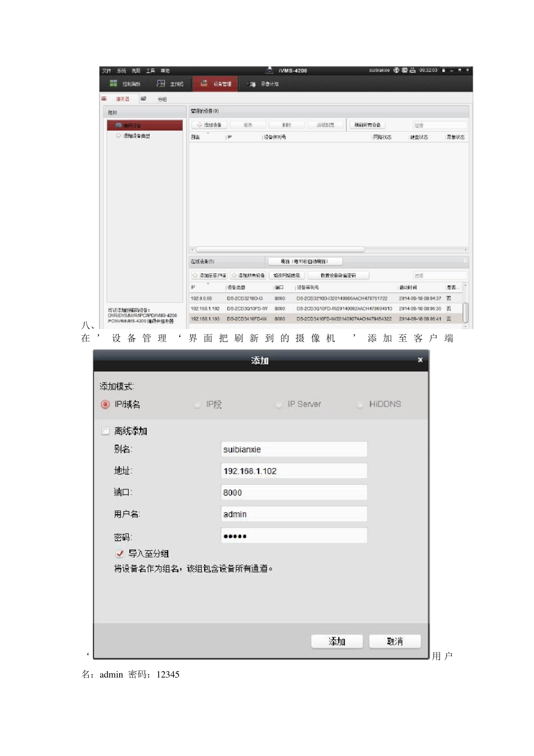Click the globe network status icon
534x756 pixels.
(396, 70)
